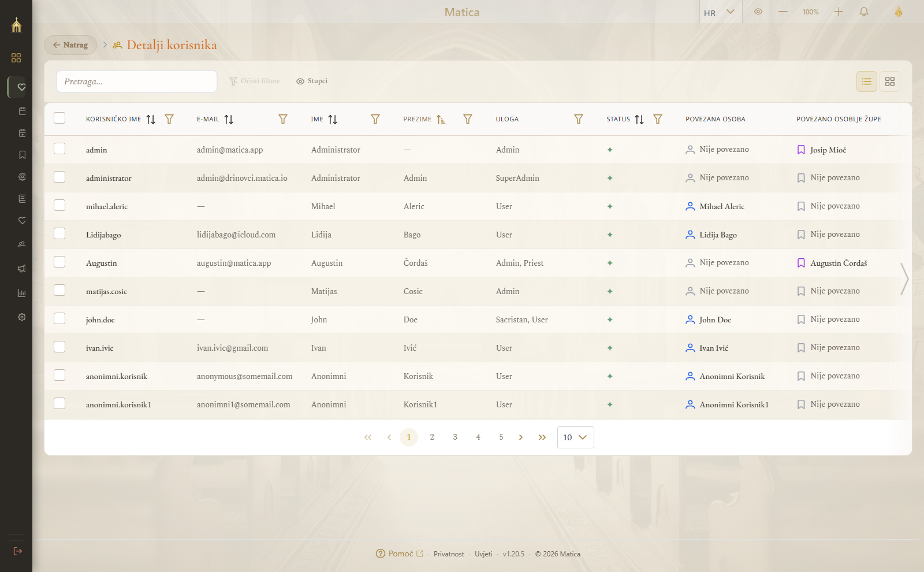This screenshot has width=924, height=572.
Task: Check the box for admin row
Action: pos(59,148)
